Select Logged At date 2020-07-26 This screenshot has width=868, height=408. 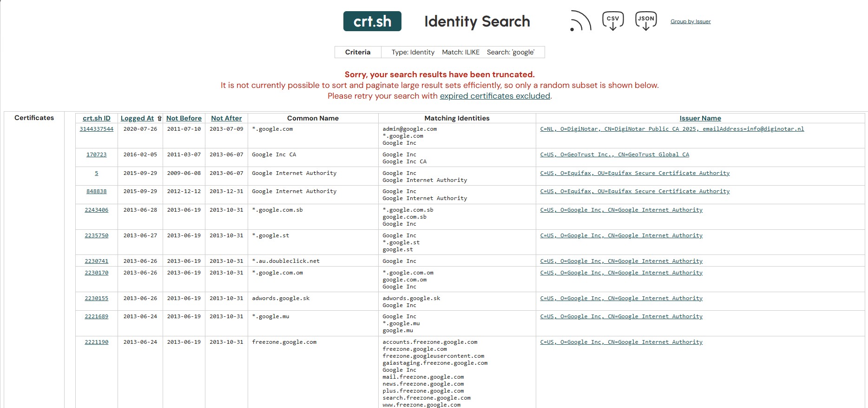coord(140,129)
